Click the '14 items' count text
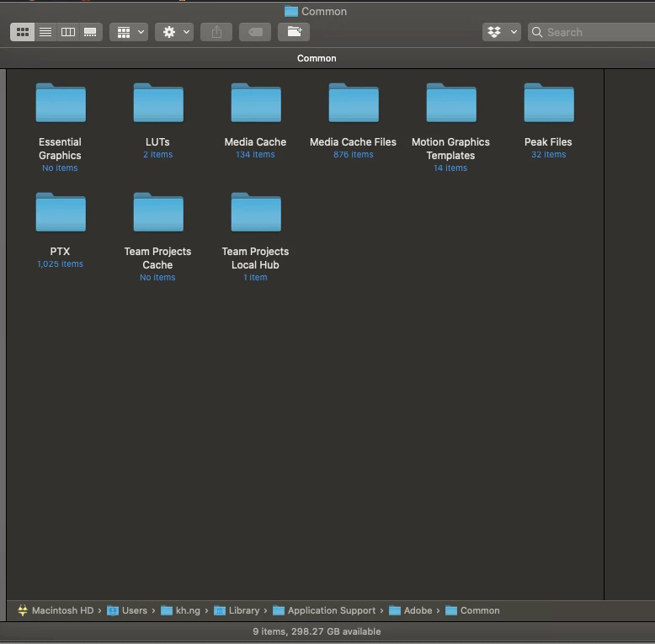 pos(450,168)
